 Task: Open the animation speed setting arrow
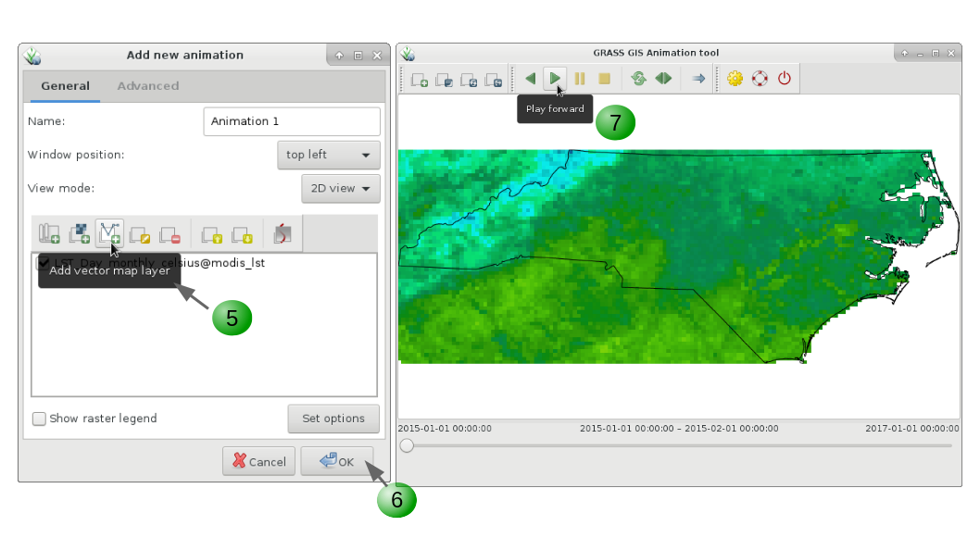pyautogui.click(x=698, y=79)
